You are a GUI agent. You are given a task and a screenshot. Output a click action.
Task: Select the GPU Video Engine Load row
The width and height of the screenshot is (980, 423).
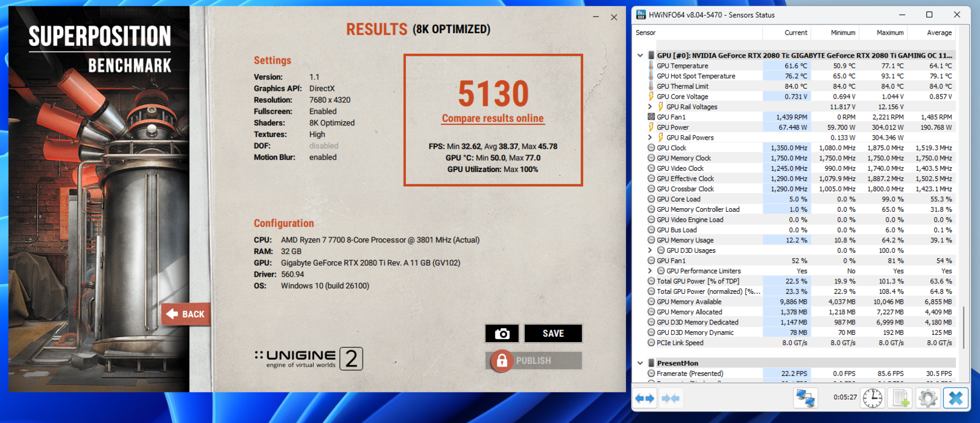(x=799, y=220)
